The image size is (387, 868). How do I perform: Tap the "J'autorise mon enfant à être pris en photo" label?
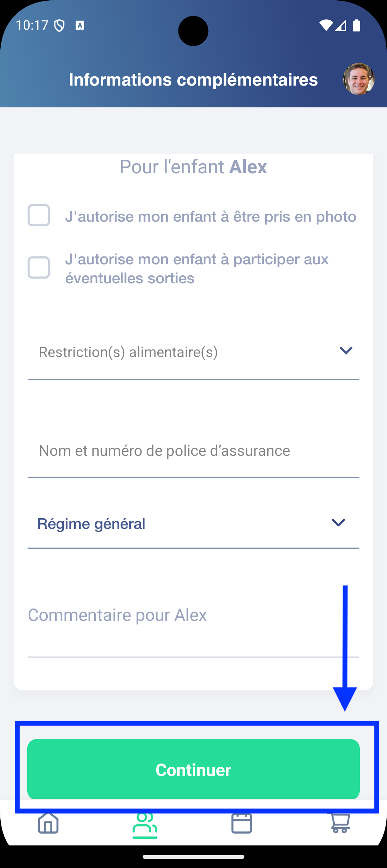point(211,217)
